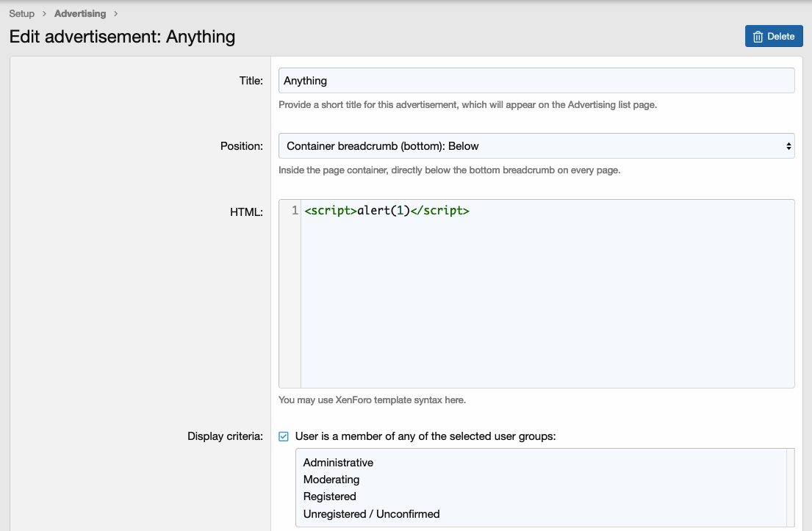The height and width of the screenshot is (531, 812).
Task: Click chevron after Advertising breadcrumb
Action: coord(115,14)
